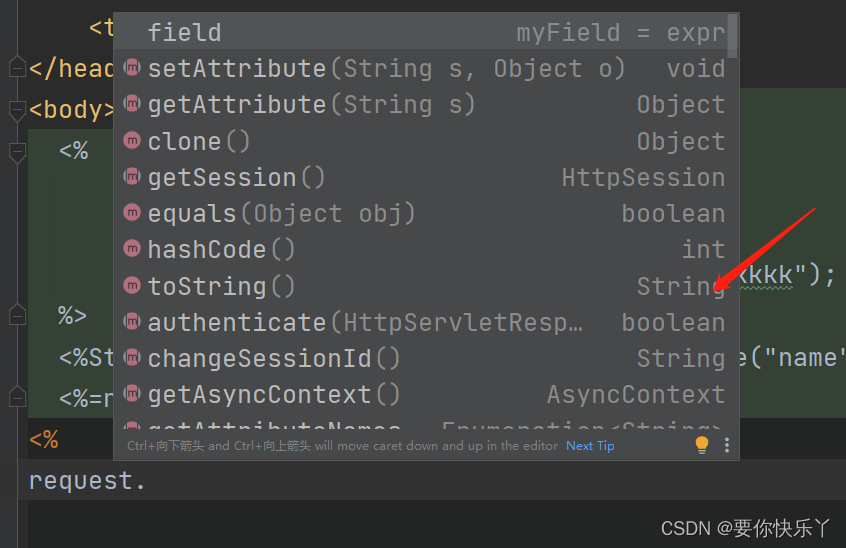Click the yellow lightbulb icon in the popup footer
This screenshot has height=548, width=846.
coord(702,445)
